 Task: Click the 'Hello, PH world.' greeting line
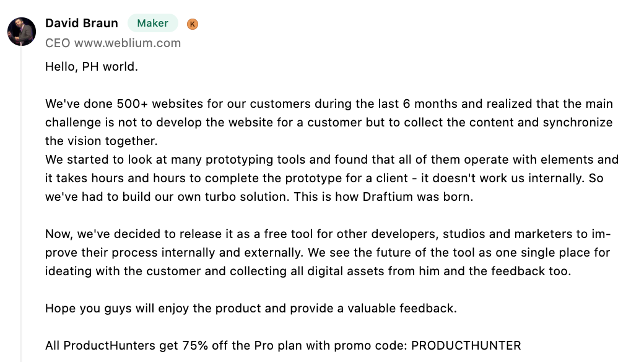coord(91,67)
